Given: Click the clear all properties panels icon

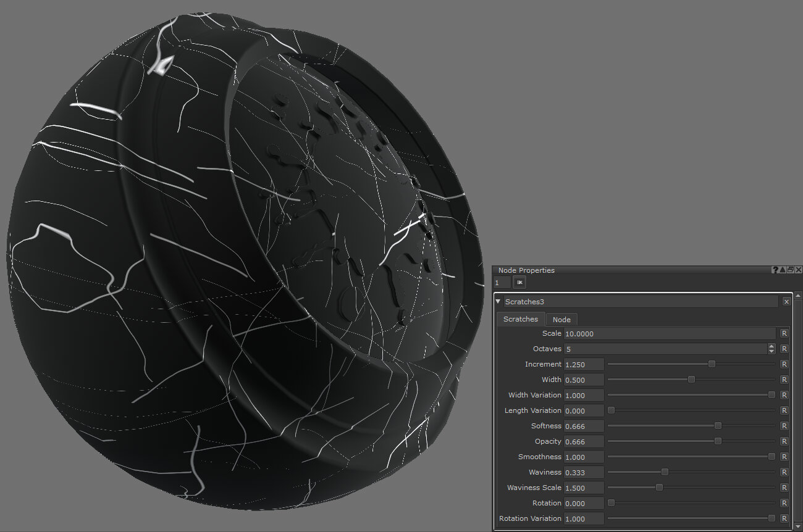Looking at the screenshot, I should (x=519, y=283).
